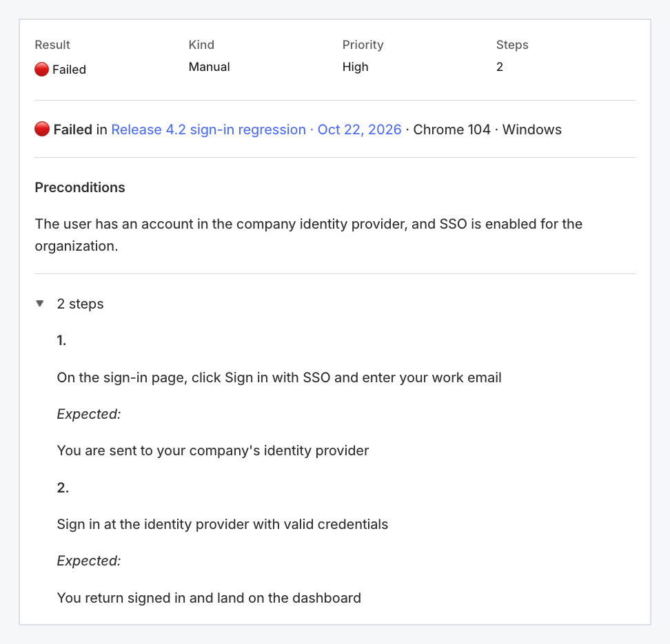Collapse the 2 steps disclosure triangle
670x644 pixels.
(40, 304)
